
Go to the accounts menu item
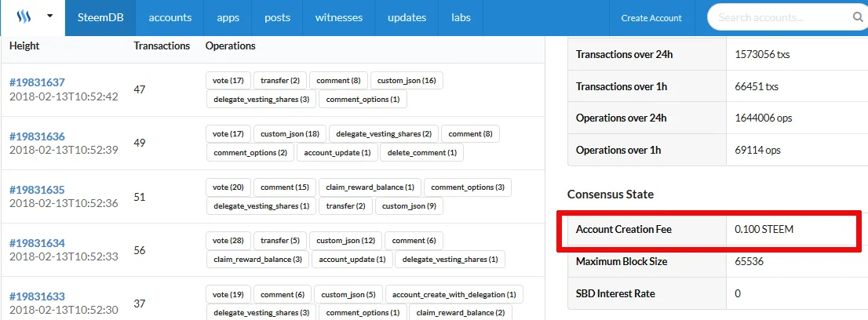[170, 18]
